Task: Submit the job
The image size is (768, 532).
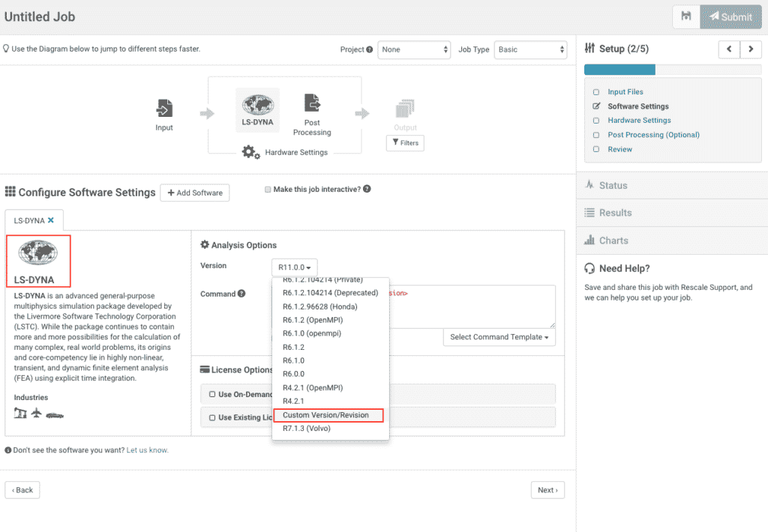Action: 730,16
